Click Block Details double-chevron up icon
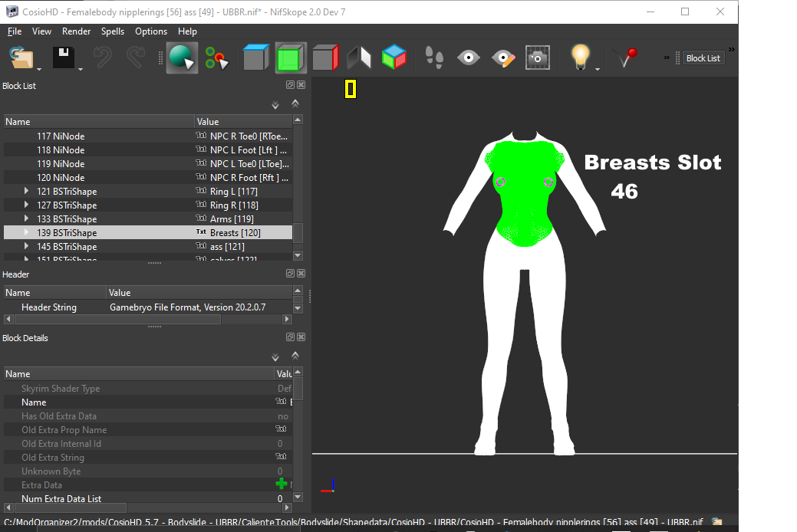797x532 pixels. coord(295,356)
